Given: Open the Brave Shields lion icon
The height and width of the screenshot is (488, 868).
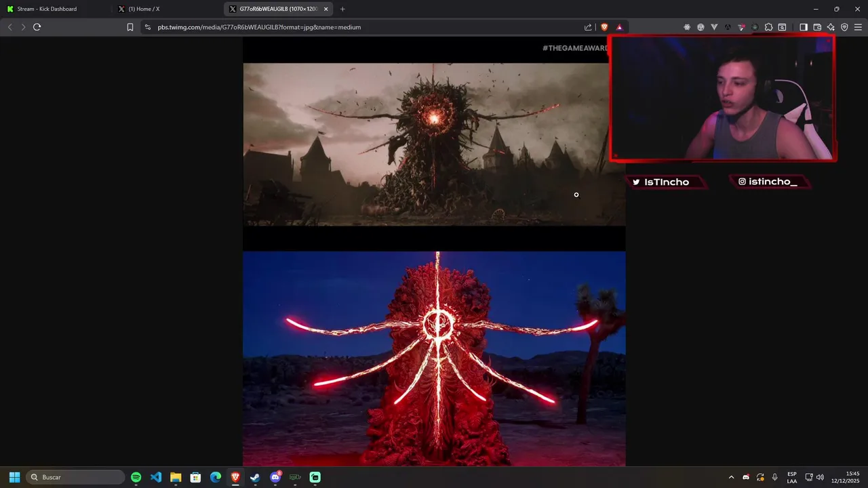Looking at the screenshot, I should (604, 27).
